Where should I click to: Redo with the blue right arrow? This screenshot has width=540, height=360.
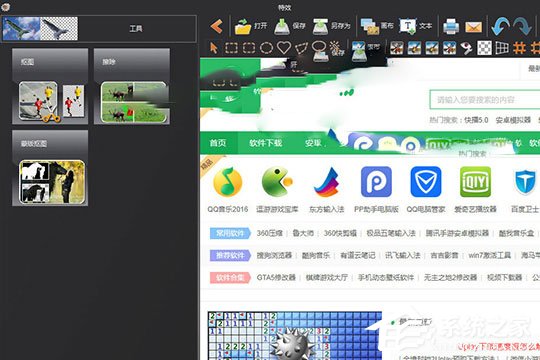point(522,26)
